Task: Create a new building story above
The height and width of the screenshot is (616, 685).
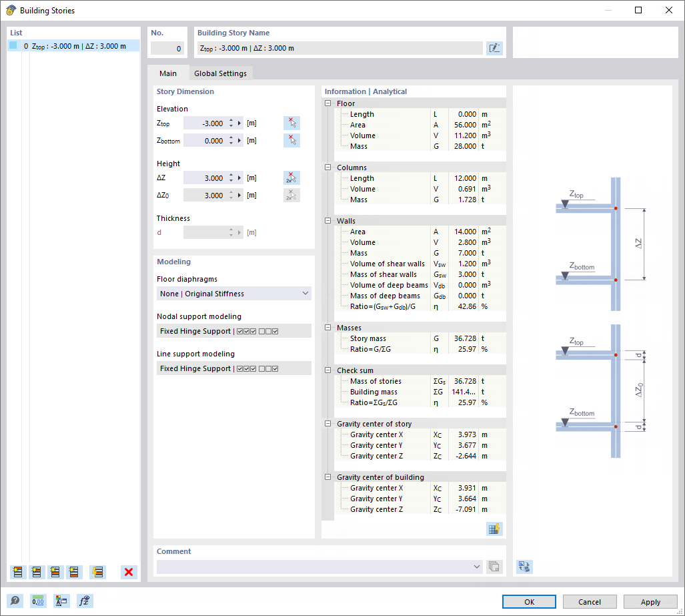Action: (17, 572)
